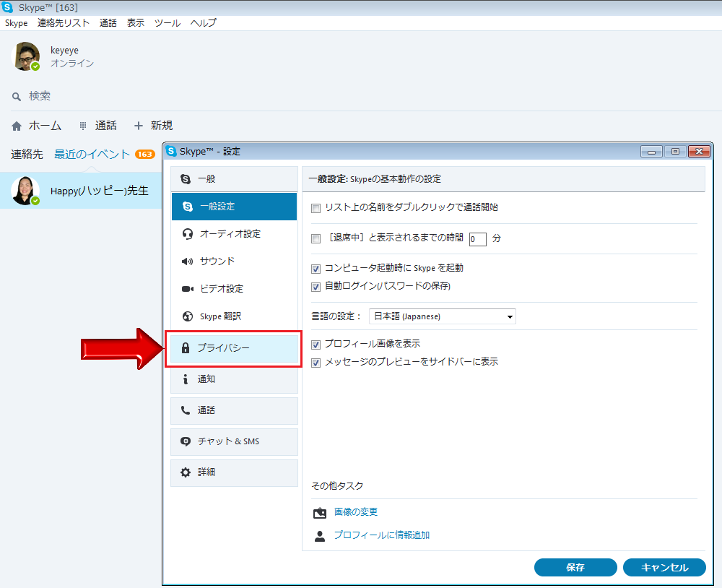Click the dial pad icon beside 通話
722x588 pixels.
coord(83,126)
